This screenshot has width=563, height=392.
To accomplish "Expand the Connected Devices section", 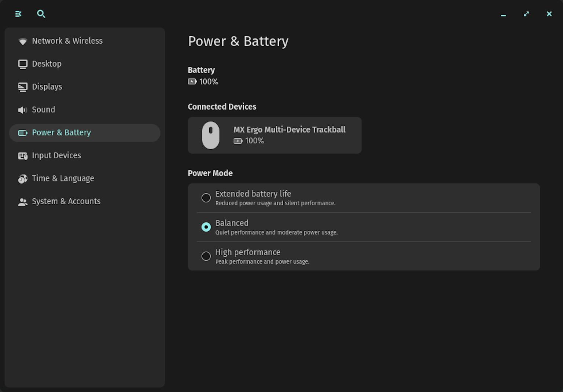I will (x=222, y=107).
